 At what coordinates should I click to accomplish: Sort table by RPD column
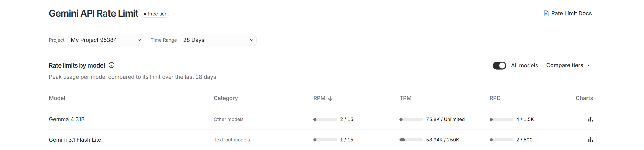point(495,98)
